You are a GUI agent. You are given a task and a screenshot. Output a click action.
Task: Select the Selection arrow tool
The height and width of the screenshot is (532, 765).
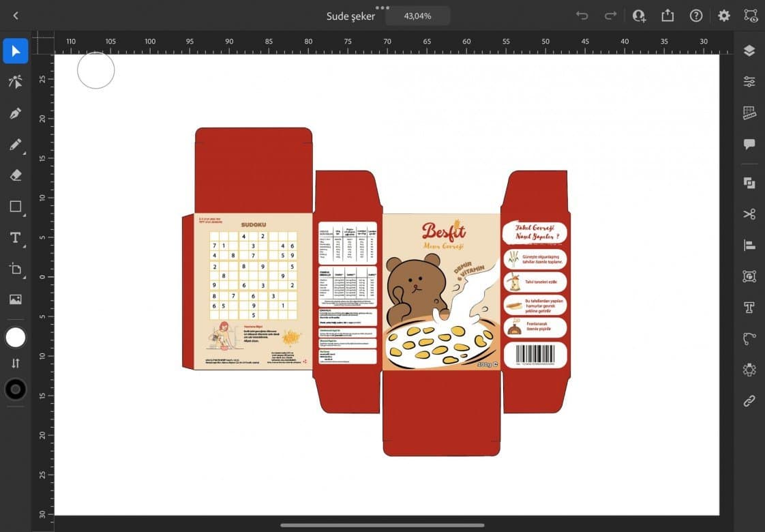click(16, 51)
